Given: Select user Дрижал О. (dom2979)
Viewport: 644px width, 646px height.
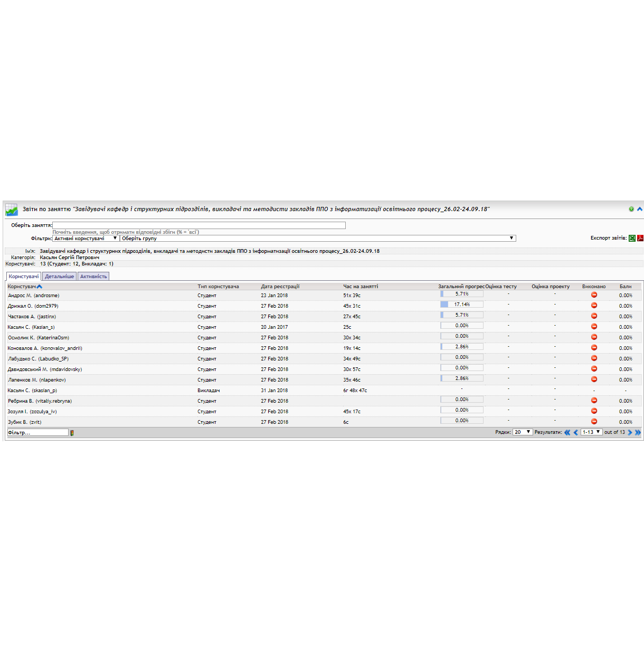Looking at the screenshot, I should coord(33,306).
